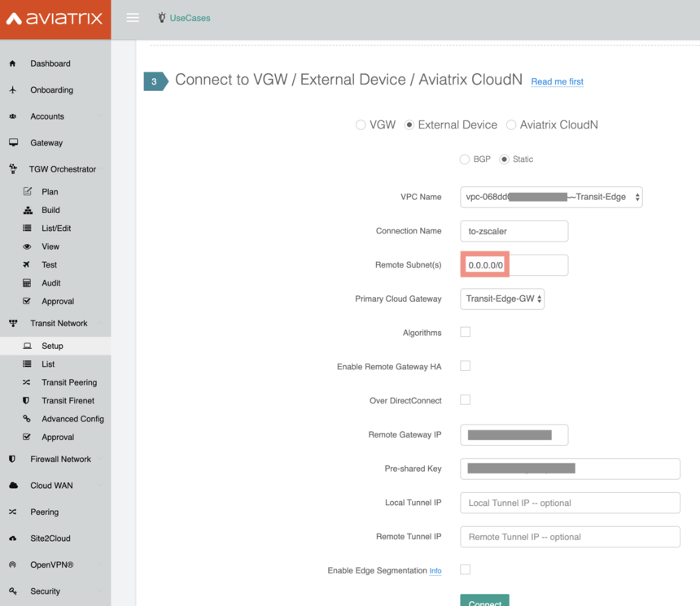Open the UseCases link
The width and height of the screenshot is (700, 606).
coord(190,18)
